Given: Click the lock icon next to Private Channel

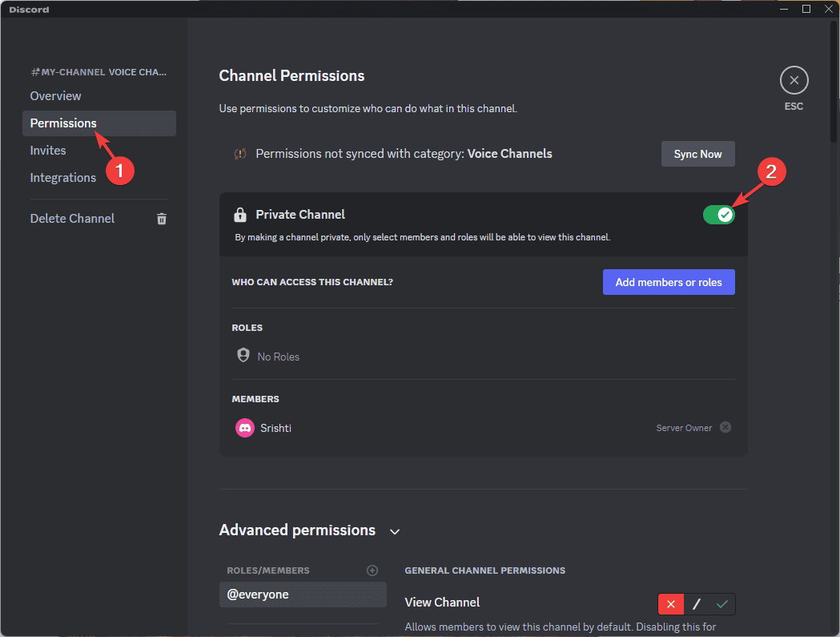Looking at the screenshot, I should click(239, 214).
